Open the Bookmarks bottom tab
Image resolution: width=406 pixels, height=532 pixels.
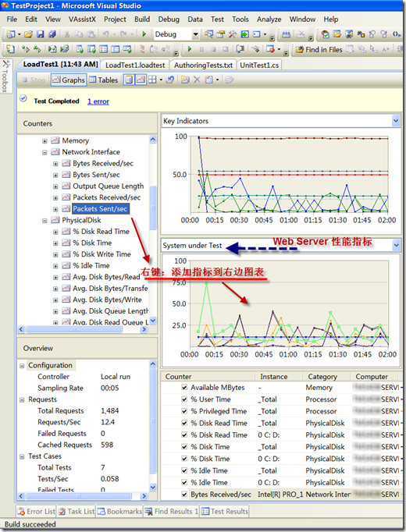pyautogui.click(x=119, y=511)
